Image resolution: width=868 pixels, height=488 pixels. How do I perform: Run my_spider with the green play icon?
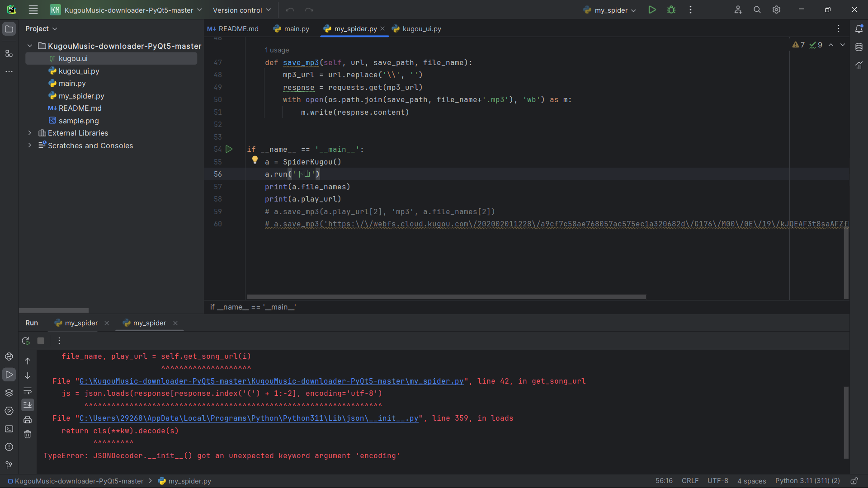(x=652, y=9)
